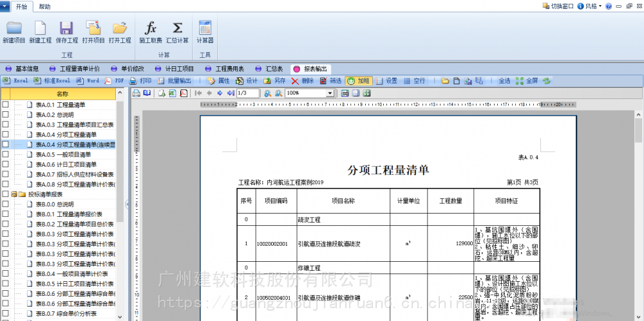Click the 全选 select all button
The height and width of the screenshot is (321, 644).
point(504,81)
